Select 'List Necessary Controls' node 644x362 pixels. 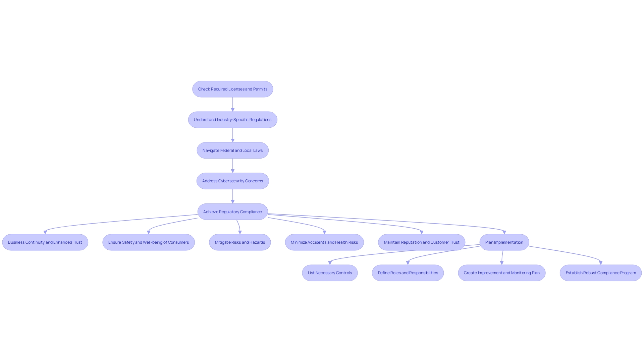329,273
